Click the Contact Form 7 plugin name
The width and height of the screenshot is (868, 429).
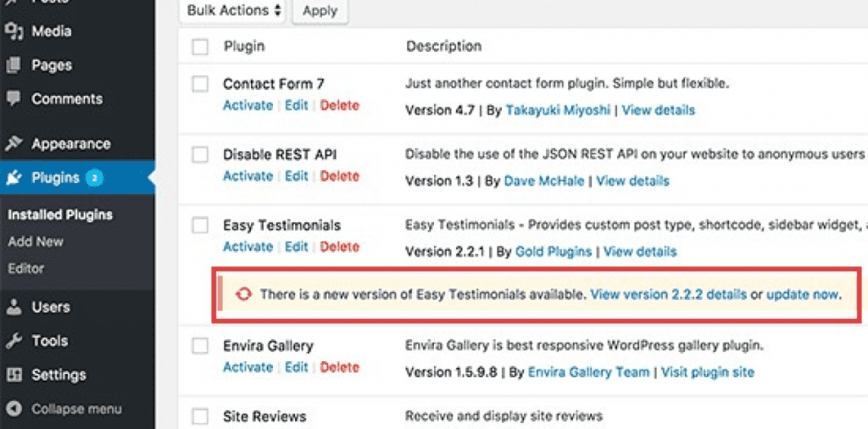[274, 84]
